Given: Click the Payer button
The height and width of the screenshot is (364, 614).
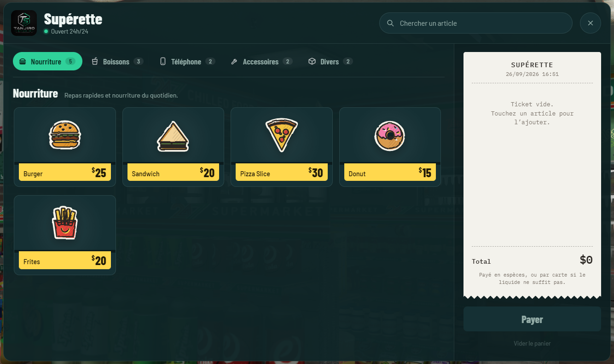Looking at the screenshot, I should [532, 319].
